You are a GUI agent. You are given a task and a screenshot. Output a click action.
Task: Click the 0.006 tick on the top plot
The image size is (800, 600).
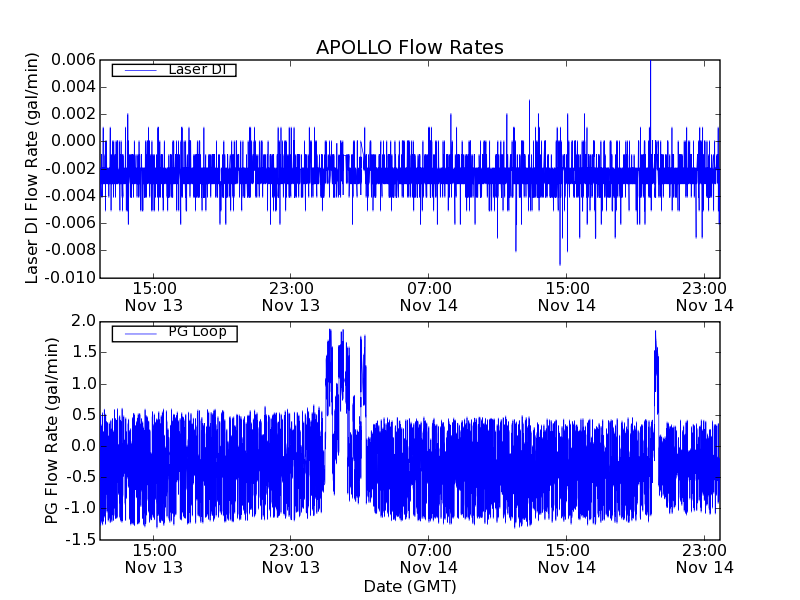tap(73, 60)
